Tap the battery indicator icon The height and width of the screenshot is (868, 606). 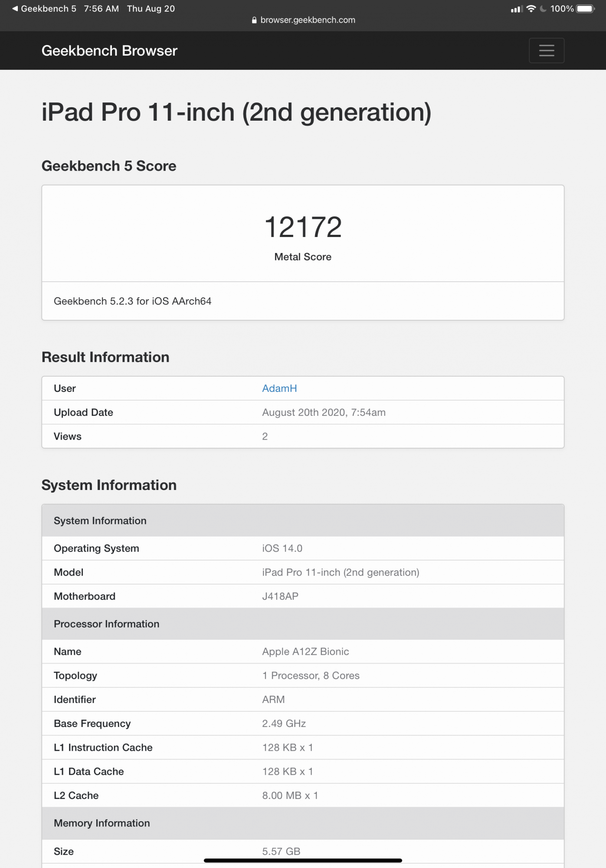click(x=585, y=9)
